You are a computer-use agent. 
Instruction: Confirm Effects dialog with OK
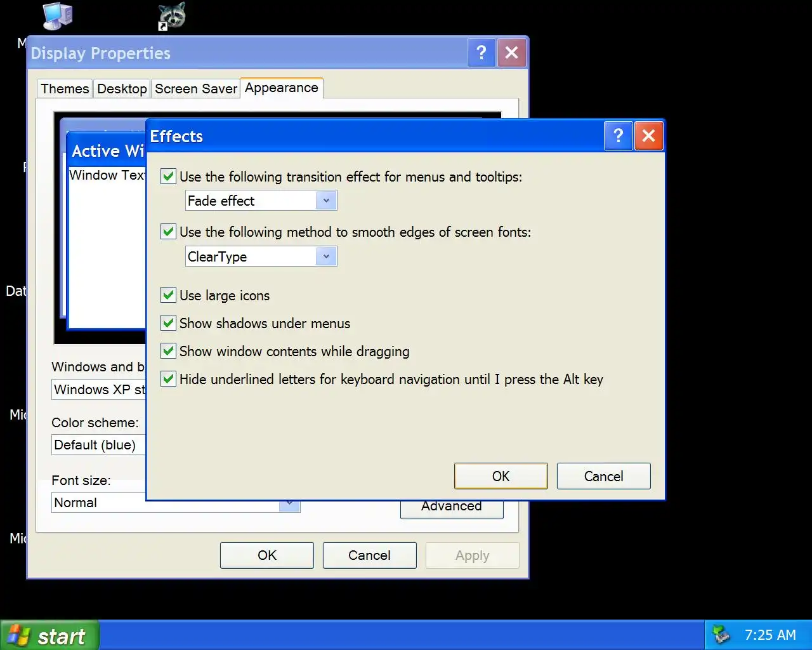pos(501,476)
